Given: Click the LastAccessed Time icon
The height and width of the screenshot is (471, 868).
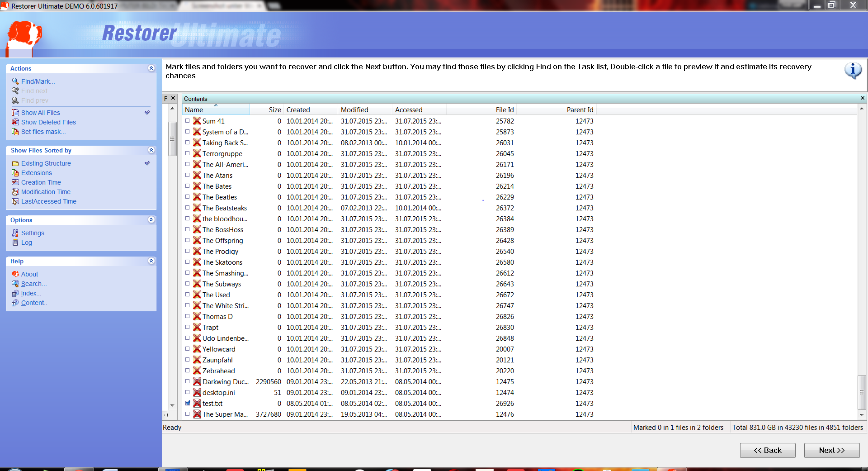Looking at the screenshot, I should pyautogui.click(x=15, y=201).
